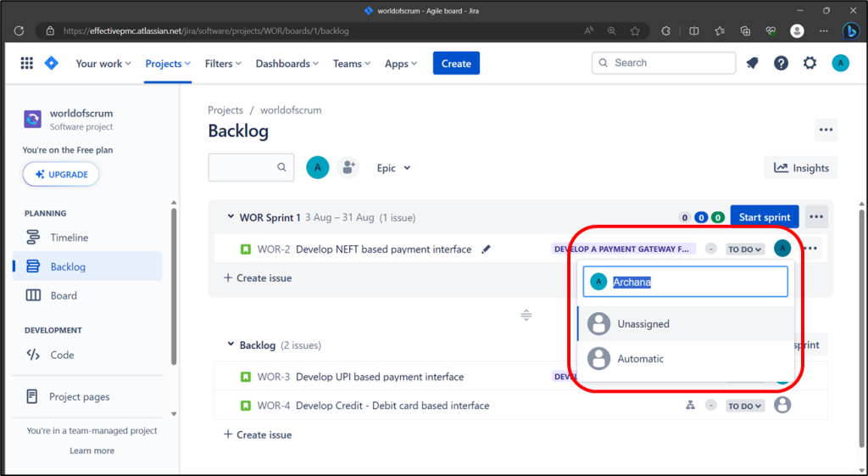Screen dimensions: 868x476
Task: Click the browser profile icon
Action: pos(797,31)
